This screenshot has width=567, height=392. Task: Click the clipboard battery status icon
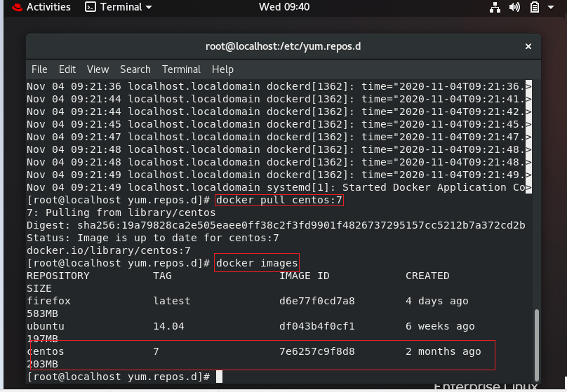pyautogui.click(x=535, y=7)
